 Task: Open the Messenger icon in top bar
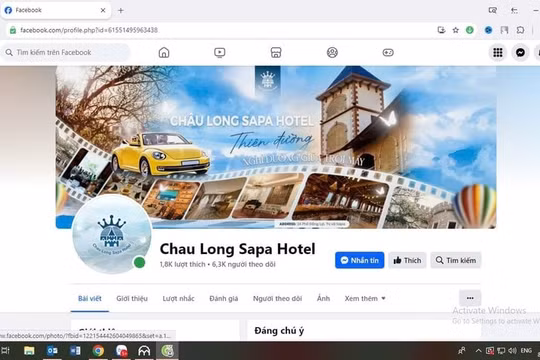pos(520,52)
